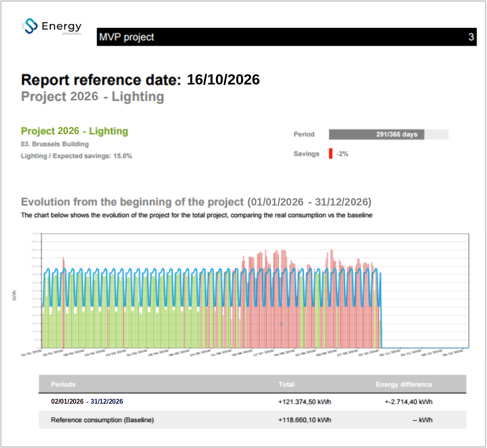Viewport: 487px width, 448px height.
Task: Select the '+-2.714,40 kWh' energy difference
Action: click(409, 402)
